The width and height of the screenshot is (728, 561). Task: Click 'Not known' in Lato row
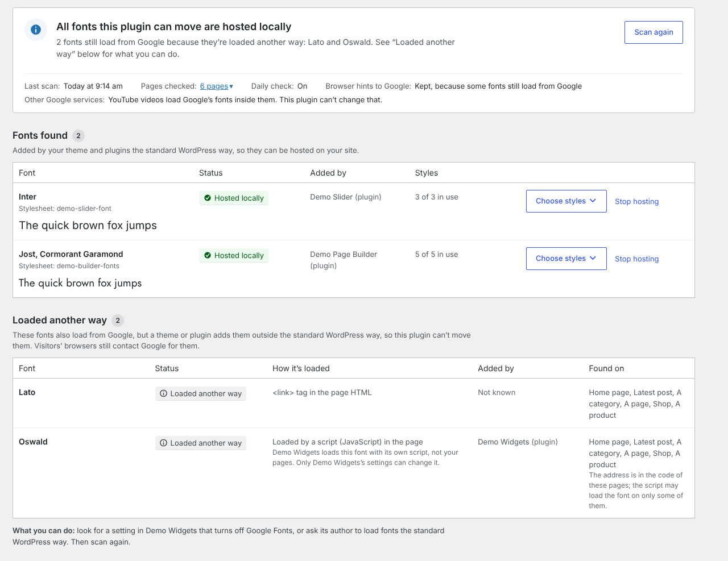point(497,393)
